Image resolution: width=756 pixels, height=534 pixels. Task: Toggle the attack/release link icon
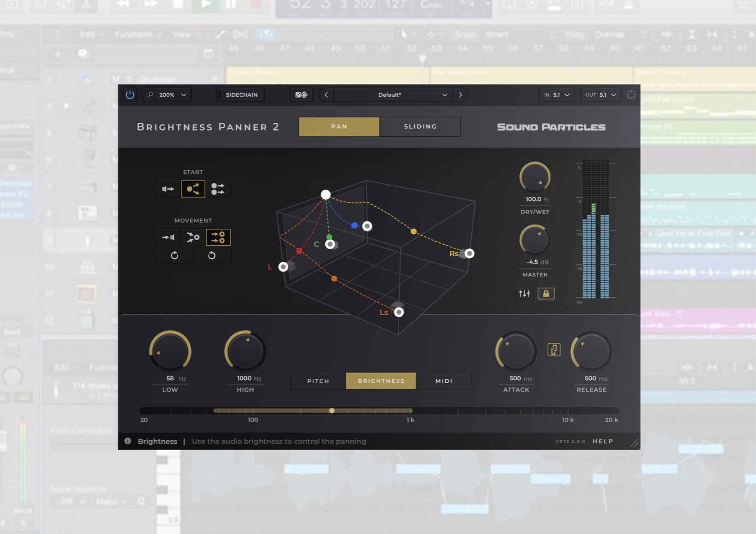(554, 350)
